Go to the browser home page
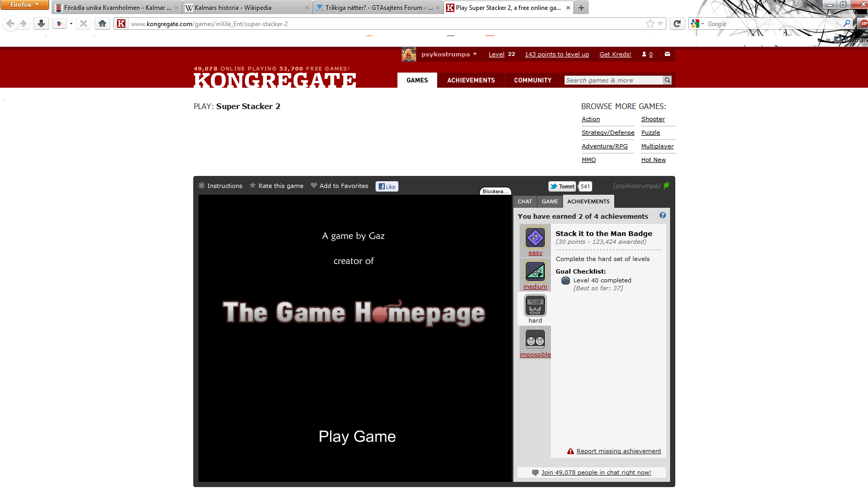 coord(102,23)
